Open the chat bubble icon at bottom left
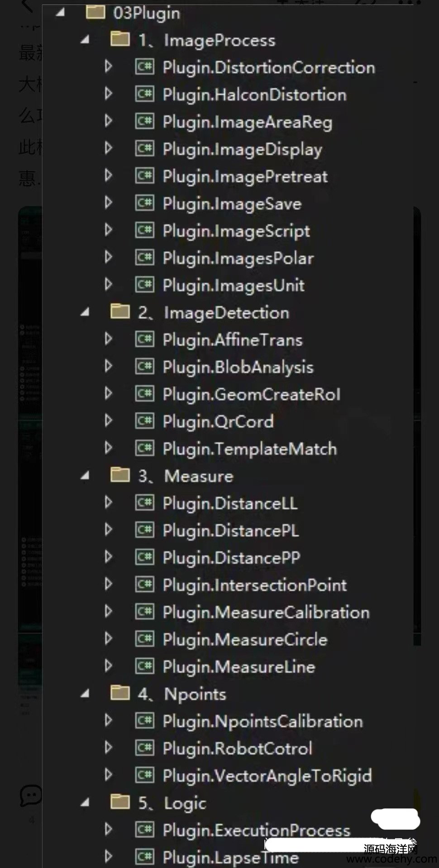Screen dimensions: 439x868 pos(31,796)
